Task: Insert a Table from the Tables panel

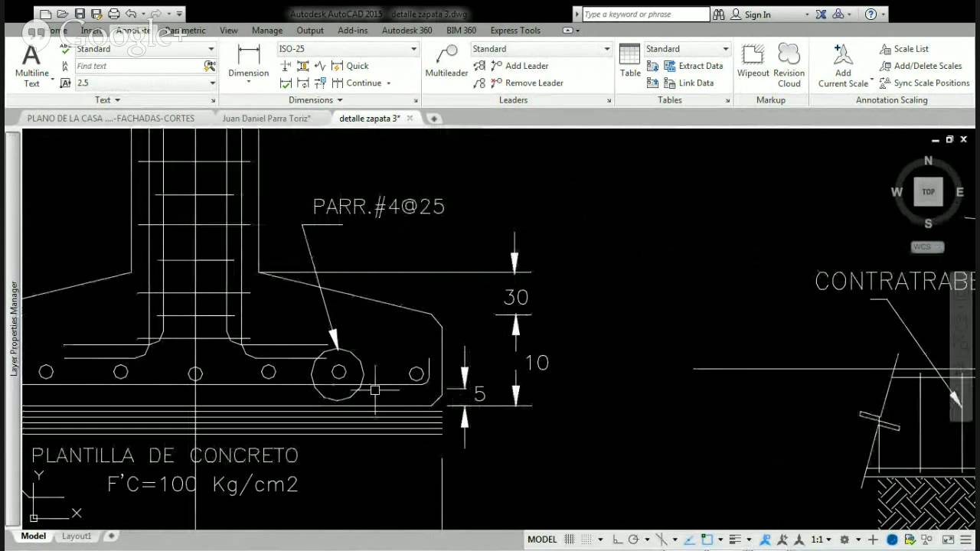Action: [x=630, y=61]
